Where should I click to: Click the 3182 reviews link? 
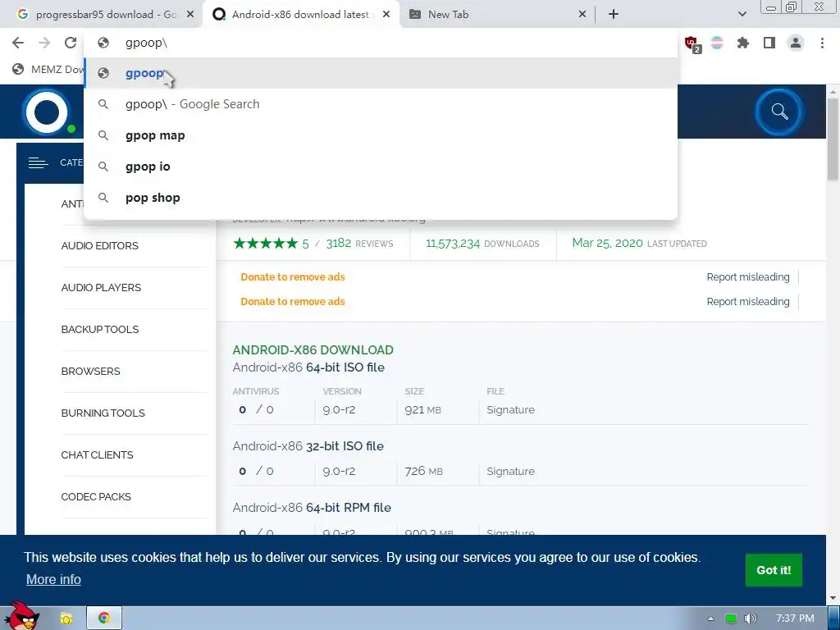click(359, 243)
